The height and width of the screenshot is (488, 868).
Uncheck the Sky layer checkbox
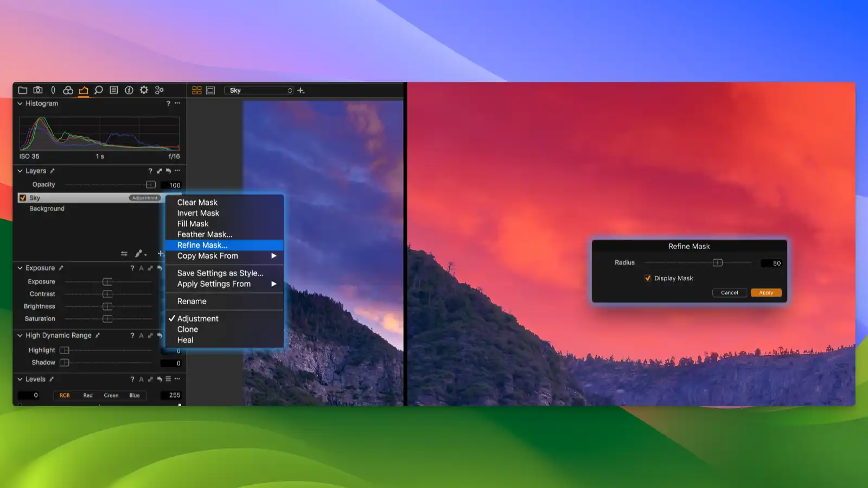(x=23, y=198)
